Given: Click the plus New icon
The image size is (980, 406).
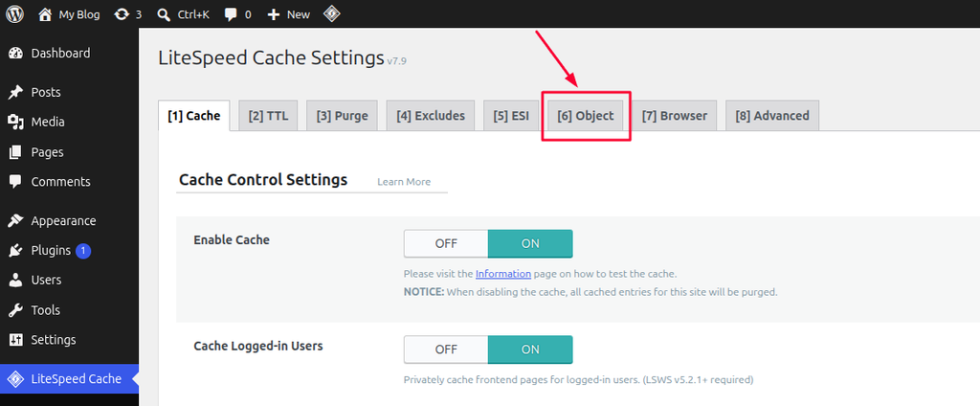Looking at the screenshot, I should point(273,14).
